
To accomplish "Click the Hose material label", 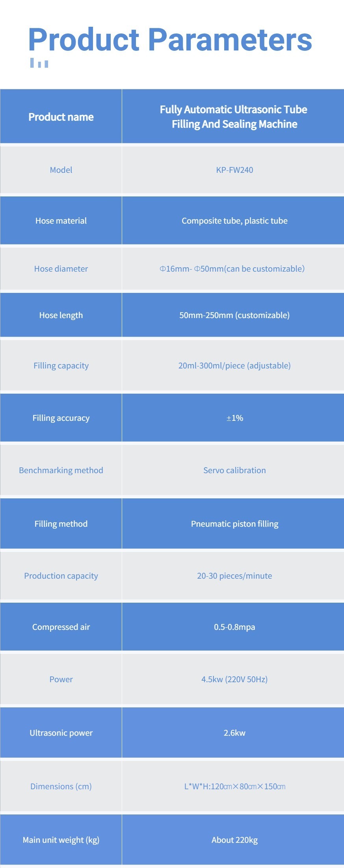I will click(x=61, y=221).
